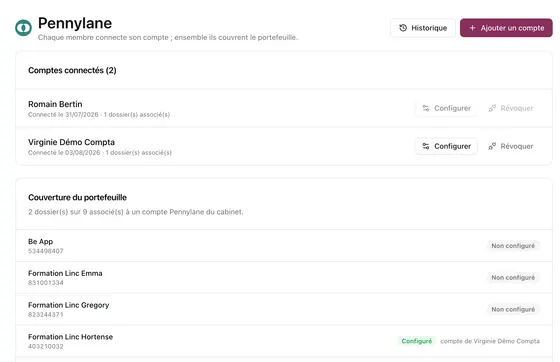Configure the Virginie Démo Compta account
Viewport: 560px width, 362px height.
[x=446, y=146]
